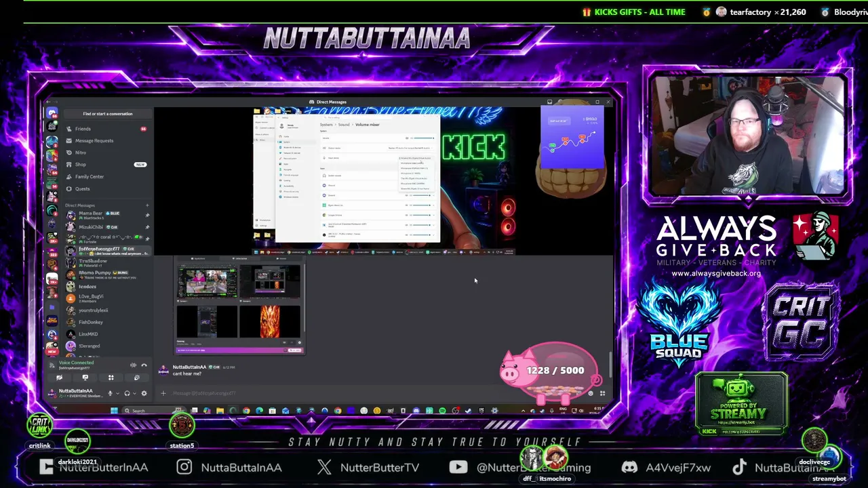
Task: Click the Find or start a conversation box
Action: point(107,114)
